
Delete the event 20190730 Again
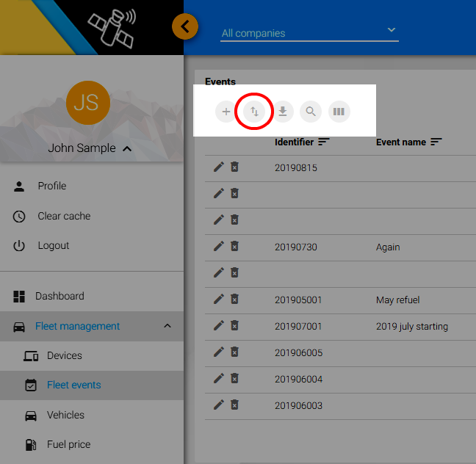pos(234,247)
